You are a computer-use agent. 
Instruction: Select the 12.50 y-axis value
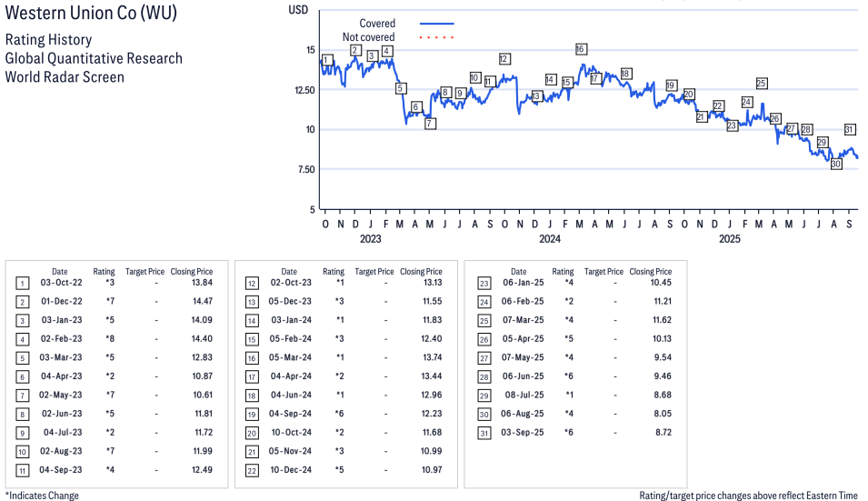click(x=304, y=90)
